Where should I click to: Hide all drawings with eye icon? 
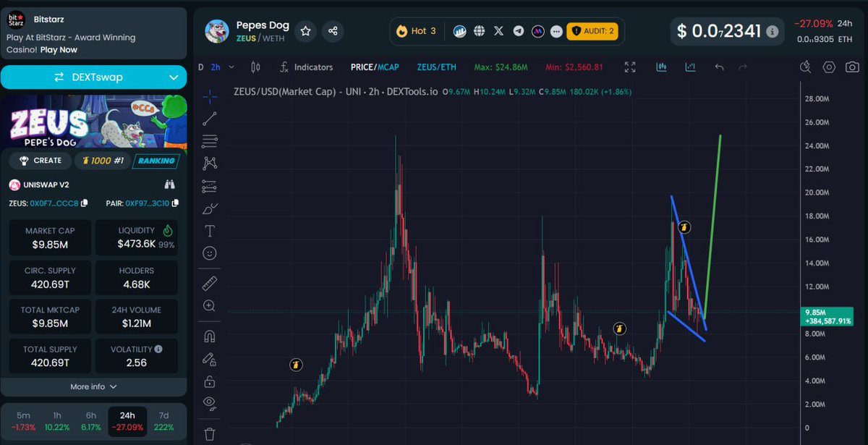[210, 402]
